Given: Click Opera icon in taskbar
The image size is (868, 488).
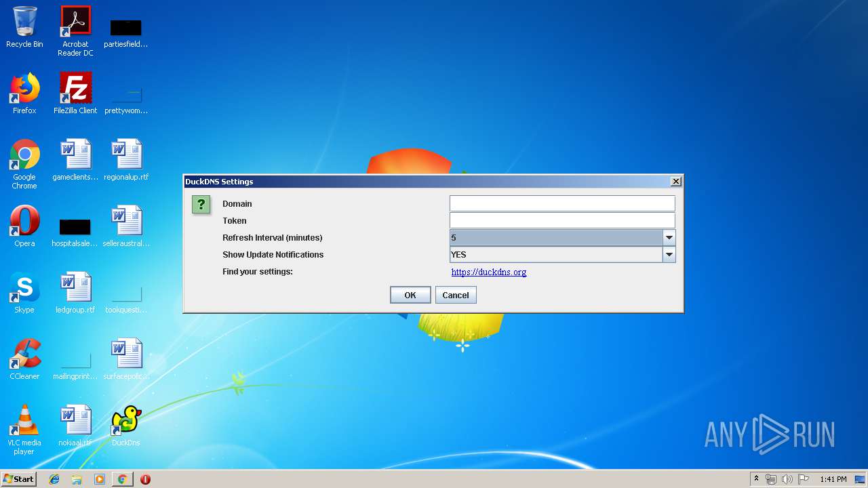Looking at the screenshot, I should click(x=145, y=479).
